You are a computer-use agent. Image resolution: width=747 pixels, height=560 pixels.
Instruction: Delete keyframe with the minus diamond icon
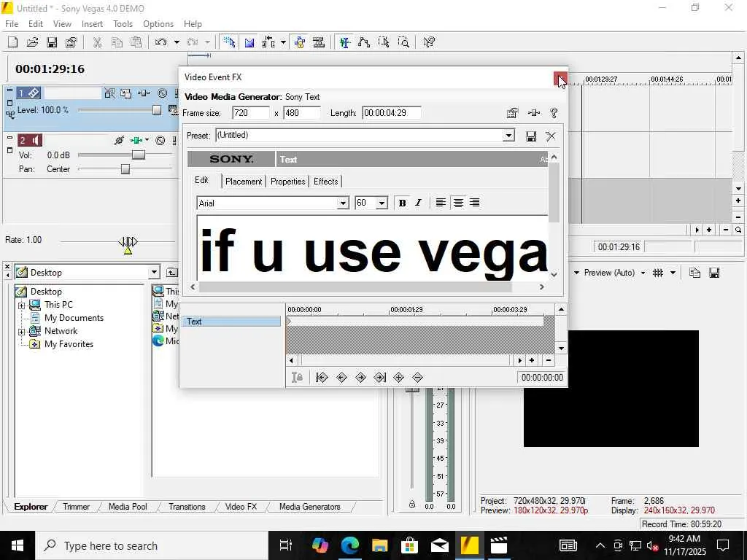418,378
